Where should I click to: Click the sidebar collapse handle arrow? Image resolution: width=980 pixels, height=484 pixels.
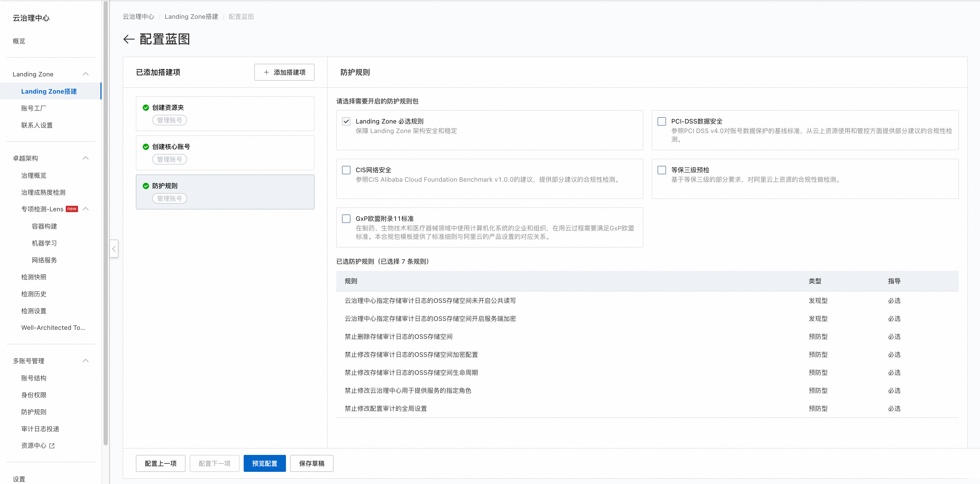114,249
